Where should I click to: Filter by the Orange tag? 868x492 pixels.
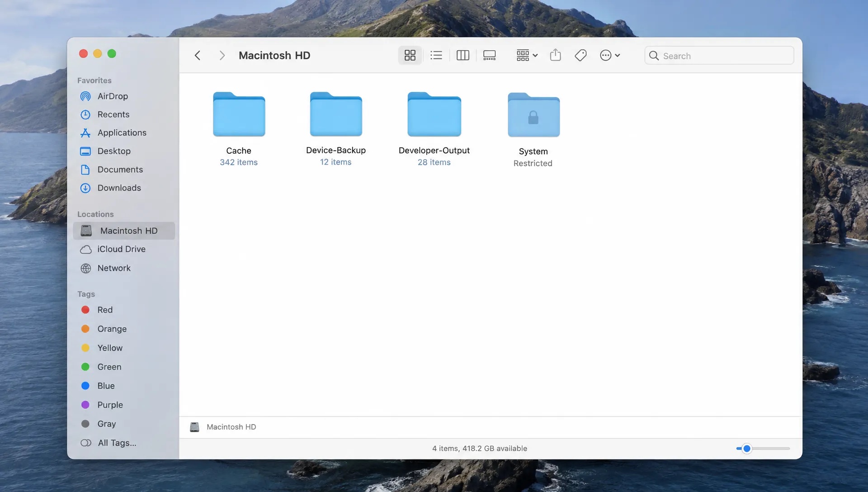tap(123, 329)
